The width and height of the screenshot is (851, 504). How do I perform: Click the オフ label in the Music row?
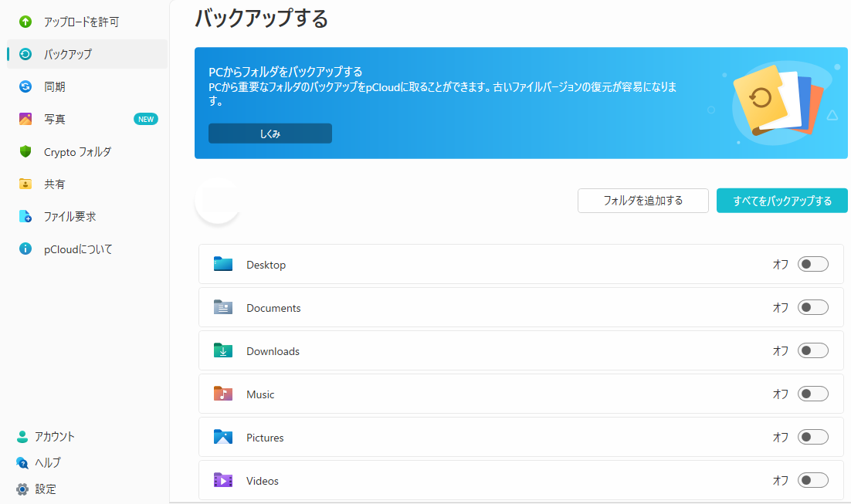[781, 394]
